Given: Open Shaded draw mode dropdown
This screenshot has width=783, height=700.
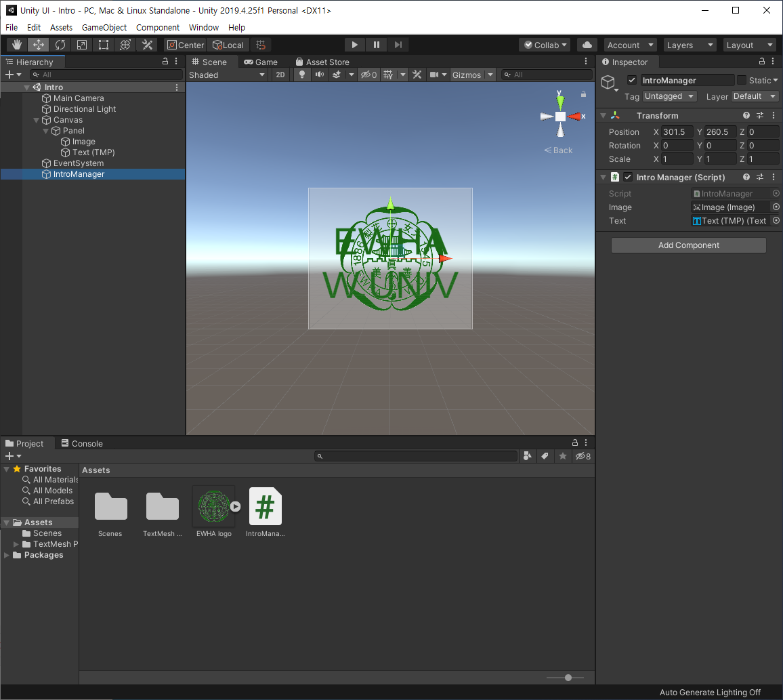Looking at the screenshot, I should (227, 75).
